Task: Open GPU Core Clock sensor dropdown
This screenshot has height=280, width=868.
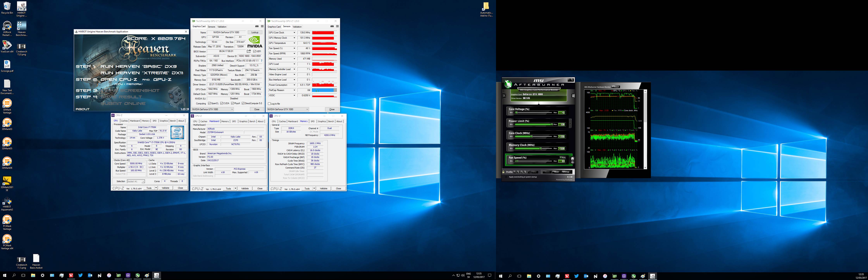Action: (294, 33)
